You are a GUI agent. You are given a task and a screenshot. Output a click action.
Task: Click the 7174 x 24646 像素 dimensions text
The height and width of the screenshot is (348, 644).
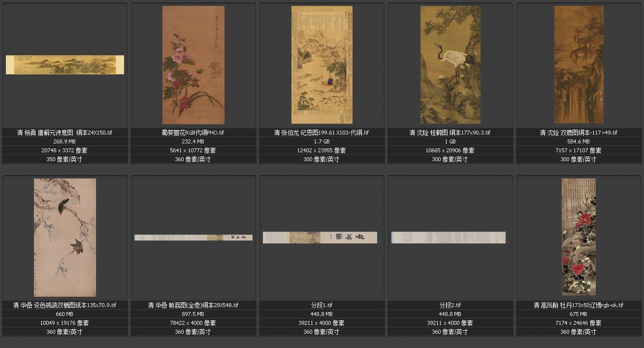[579, 323]
